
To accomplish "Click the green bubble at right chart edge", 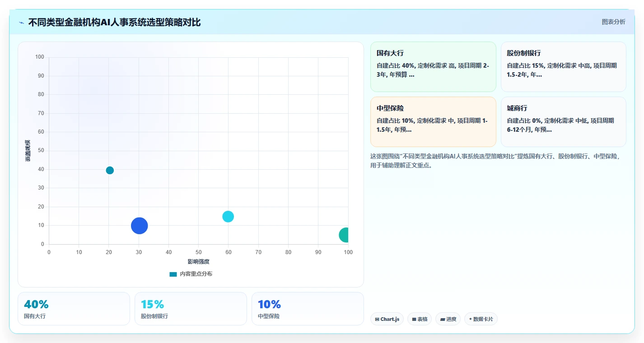I will (344, 235).
